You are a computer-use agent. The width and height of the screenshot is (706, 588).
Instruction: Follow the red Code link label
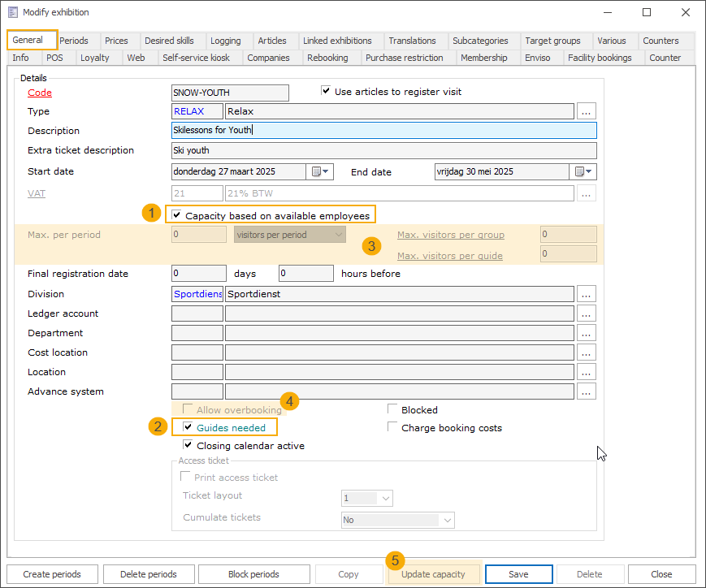40,93
